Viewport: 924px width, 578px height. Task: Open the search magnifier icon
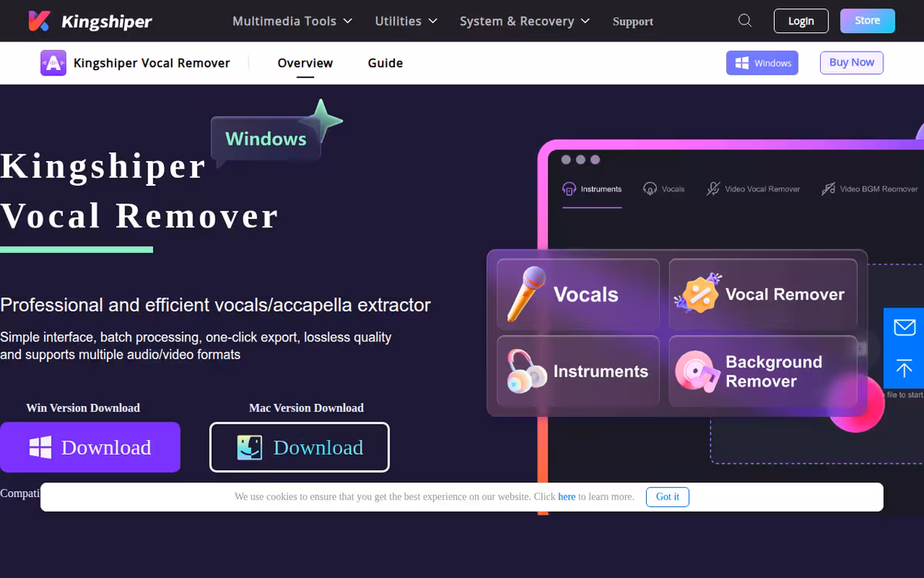(745, 21)
